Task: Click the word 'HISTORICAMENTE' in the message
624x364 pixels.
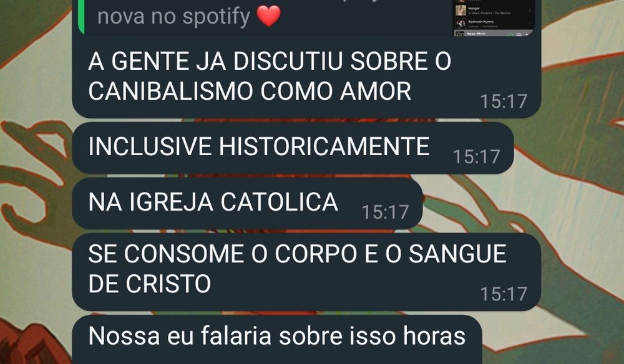Action: tap(324, 146)
